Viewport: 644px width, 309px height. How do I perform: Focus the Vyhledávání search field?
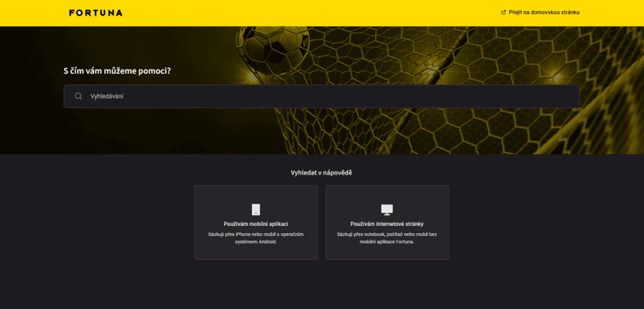click(321, 96)
